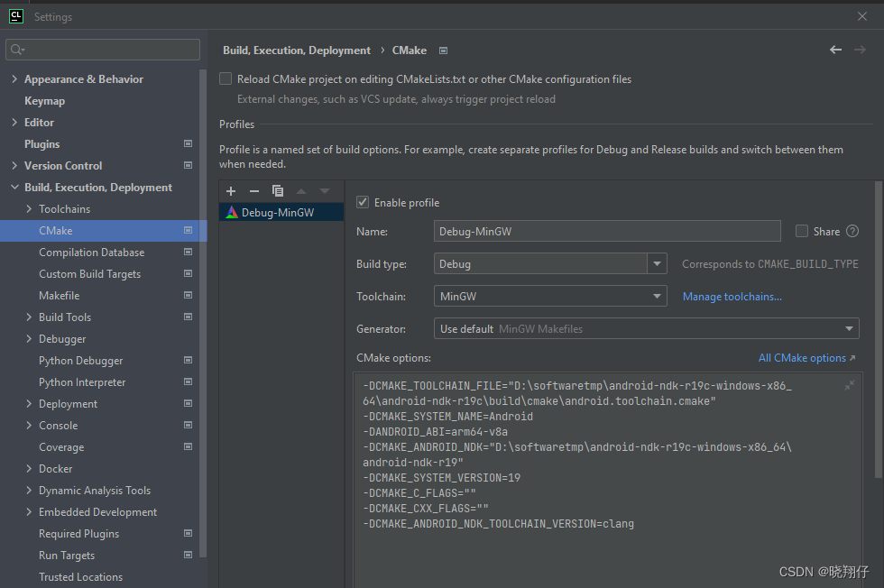Expand Appearance & Behavior section
The image size is (884, 588).
pos(14,79)
